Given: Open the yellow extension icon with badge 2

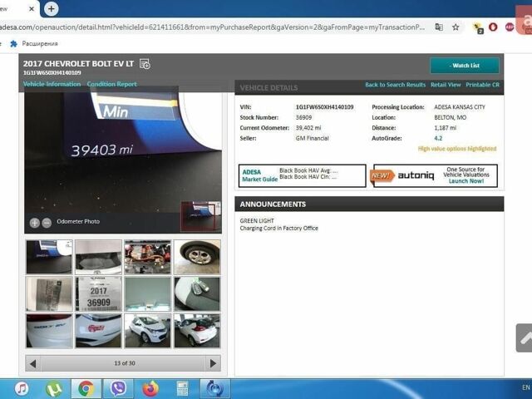Looking at the screenshot, I should (x=478, y=27).
